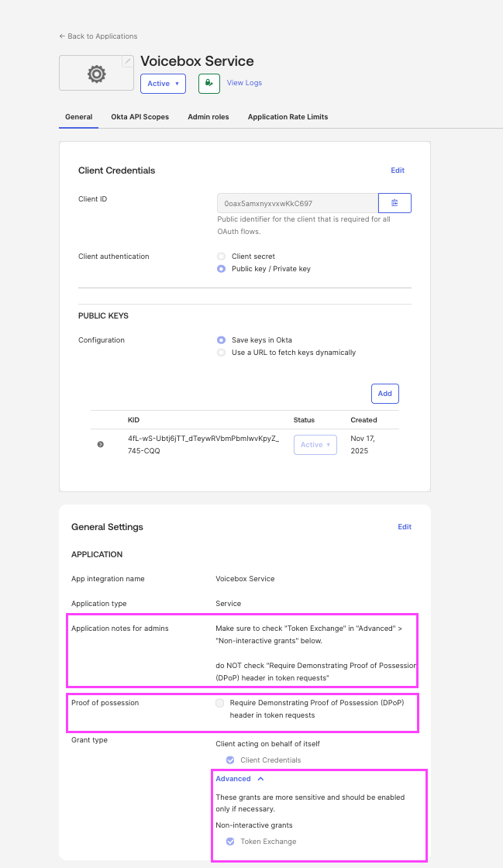Click the Proof of possession label
Image resolution: width=503 pixels, height=868 pixels.
click(x=105, y=702)
